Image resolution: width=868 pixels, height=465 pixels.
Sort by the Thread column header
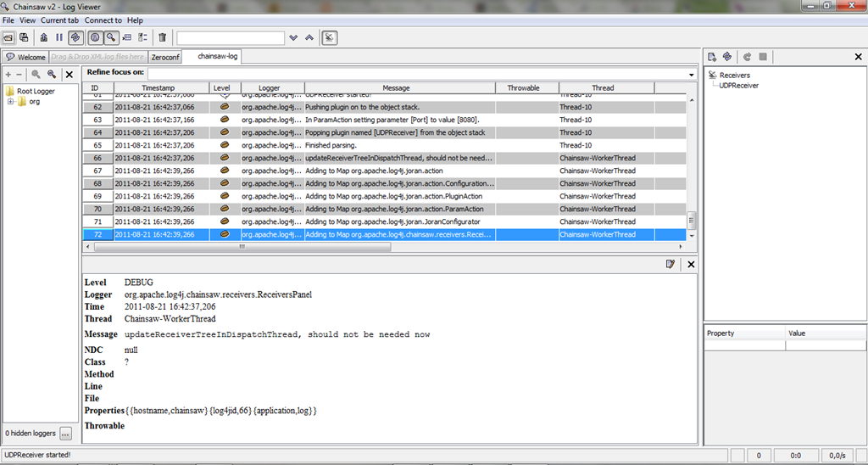(607, 87)
